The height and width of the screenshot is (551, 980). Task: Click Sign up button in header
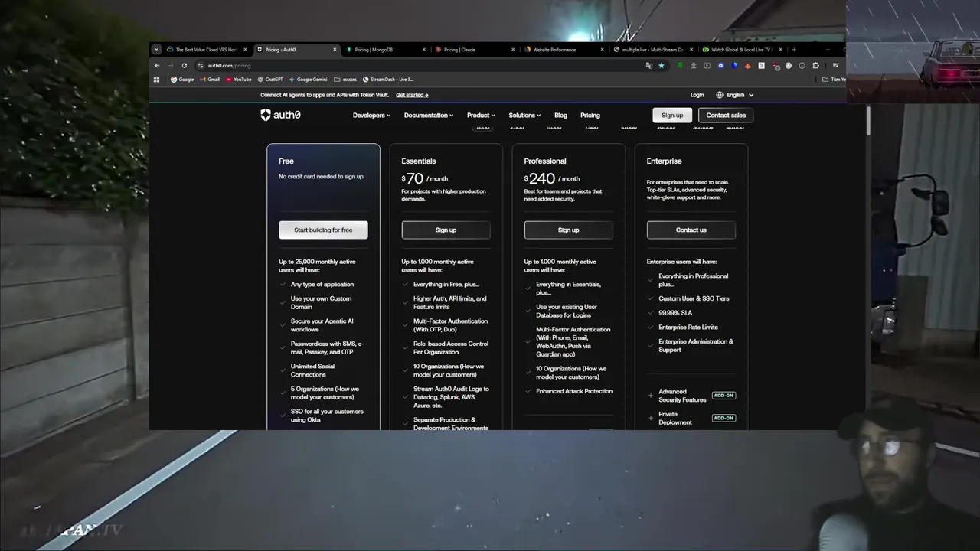pos(672,116)
